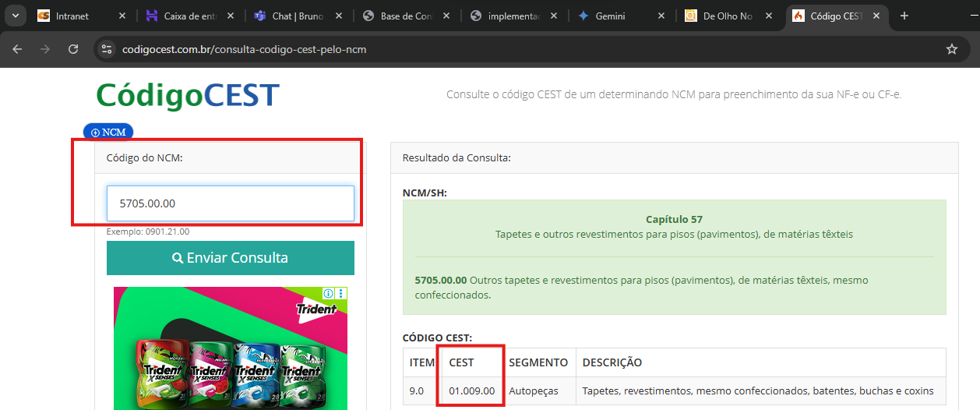Go back to previous page
This screenshot has height=410, width=980.
(17, 49)
